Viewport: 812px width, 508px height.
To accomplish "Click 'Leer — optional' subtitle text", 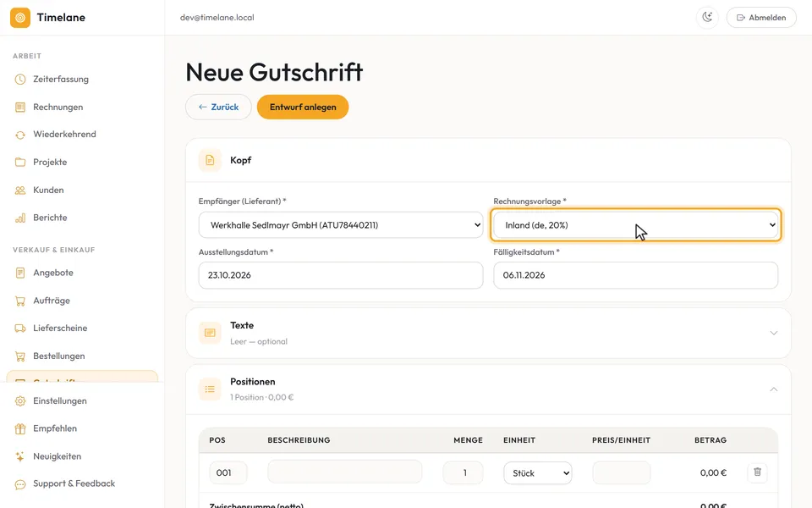I will pos(259,341).
